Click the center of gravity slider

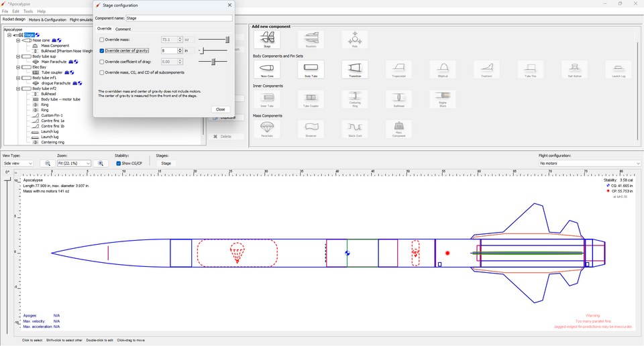[x=214, y=50]
